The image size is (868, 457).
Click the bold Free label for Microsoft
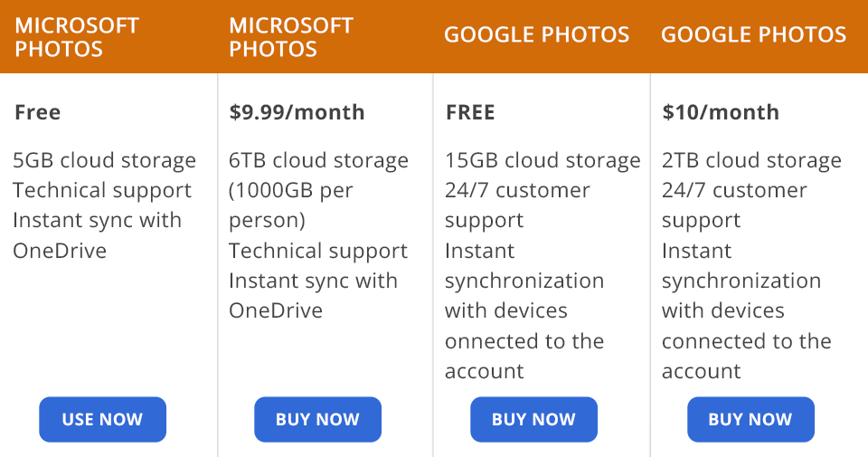(38, 112)
